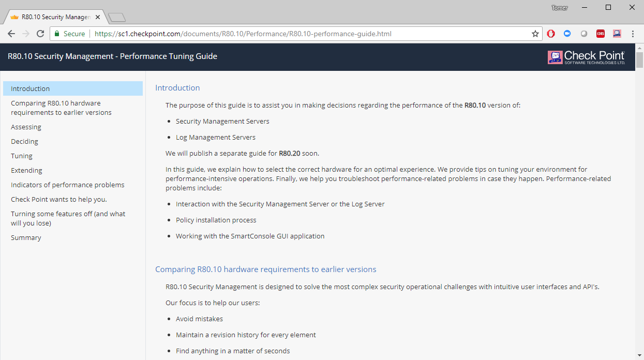
Task: Click the green Secure padlock icon
Action: (x=57, y=34)
